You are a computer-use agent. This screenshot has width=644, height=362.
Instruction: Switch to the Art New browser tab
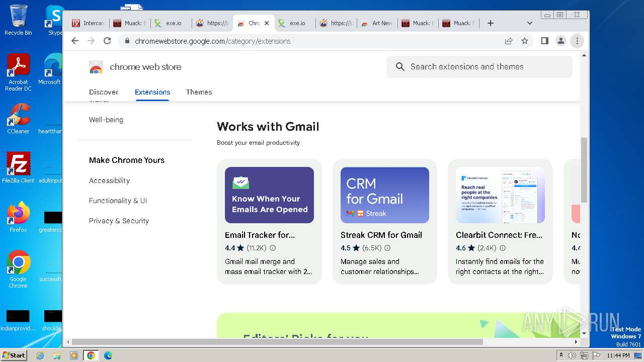pos(377,23)
